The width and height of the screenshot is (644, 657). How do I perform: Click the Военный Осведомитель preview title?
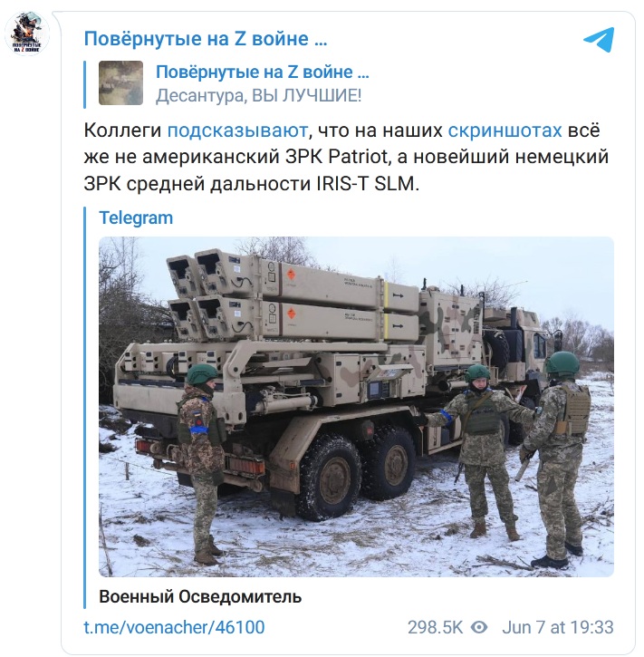(200, 596)
